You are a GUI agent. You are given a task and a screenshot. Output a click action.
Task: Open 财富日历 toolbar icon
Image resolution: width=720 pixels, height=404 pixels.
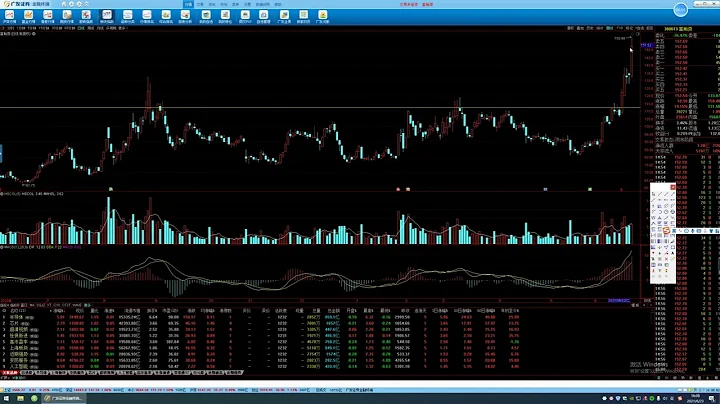click(x=304, y=17)
